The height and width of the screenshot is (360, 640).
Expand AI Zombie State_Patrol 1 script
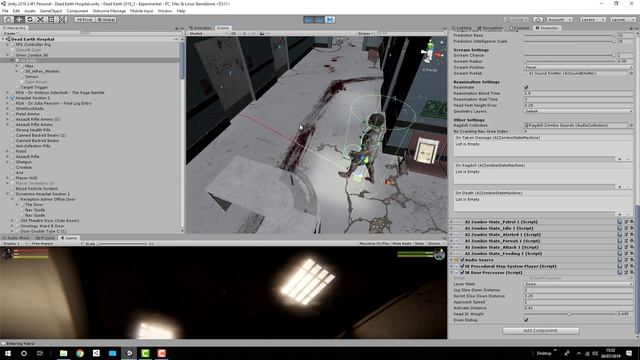tap(451, 222)
